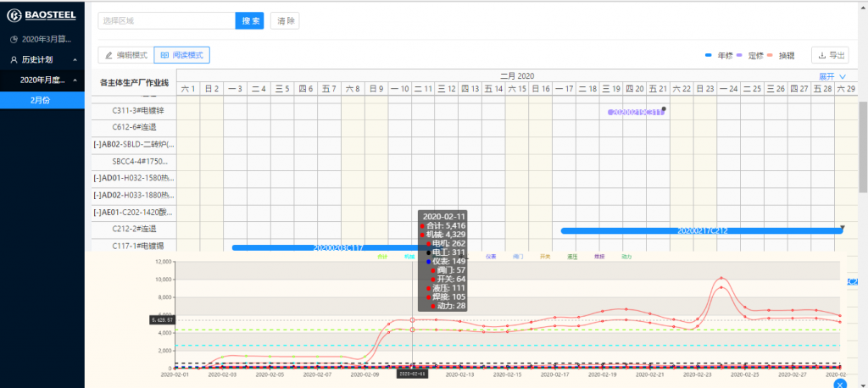Toggle the 焊接 series in chart legend
This screenshot has width=868, height=388.
599,257
